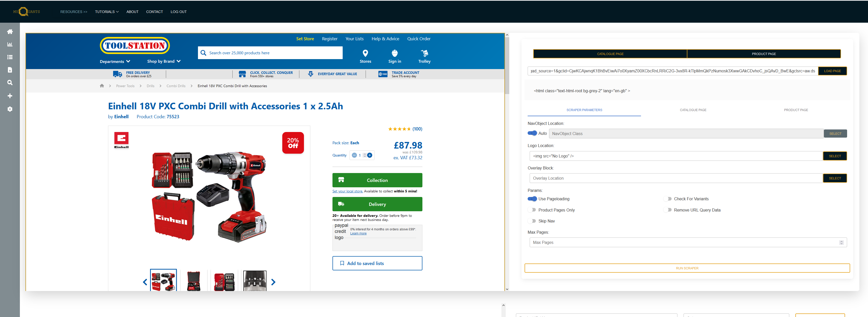Click Set your local store link
This screenshot has width=868, height=317.
coord(348,191)
